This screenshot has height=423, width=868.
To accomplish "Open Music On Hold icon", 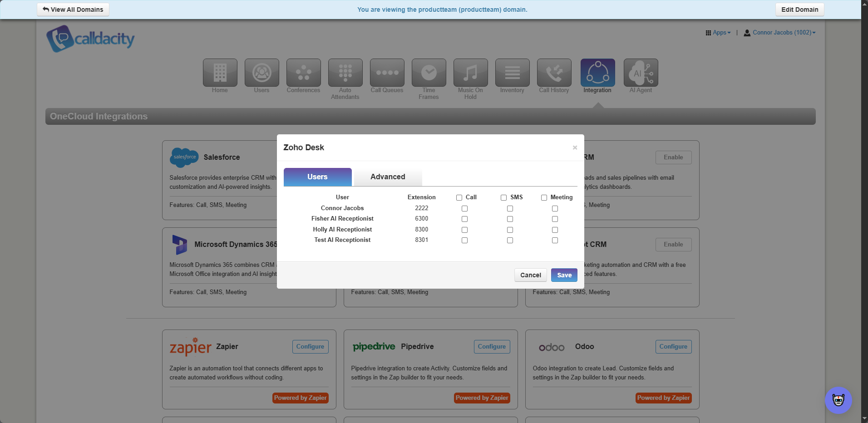I will [x=470, y=73].
